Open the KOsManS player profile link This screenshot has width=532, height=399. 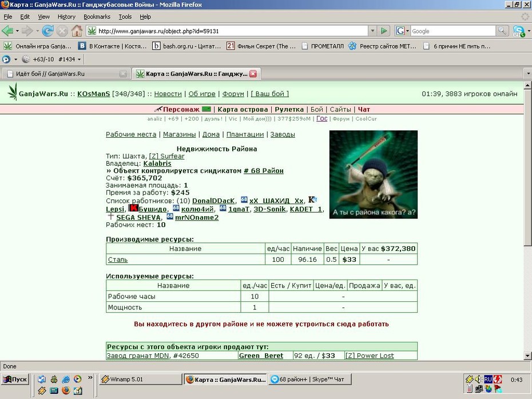click(94, 94)
